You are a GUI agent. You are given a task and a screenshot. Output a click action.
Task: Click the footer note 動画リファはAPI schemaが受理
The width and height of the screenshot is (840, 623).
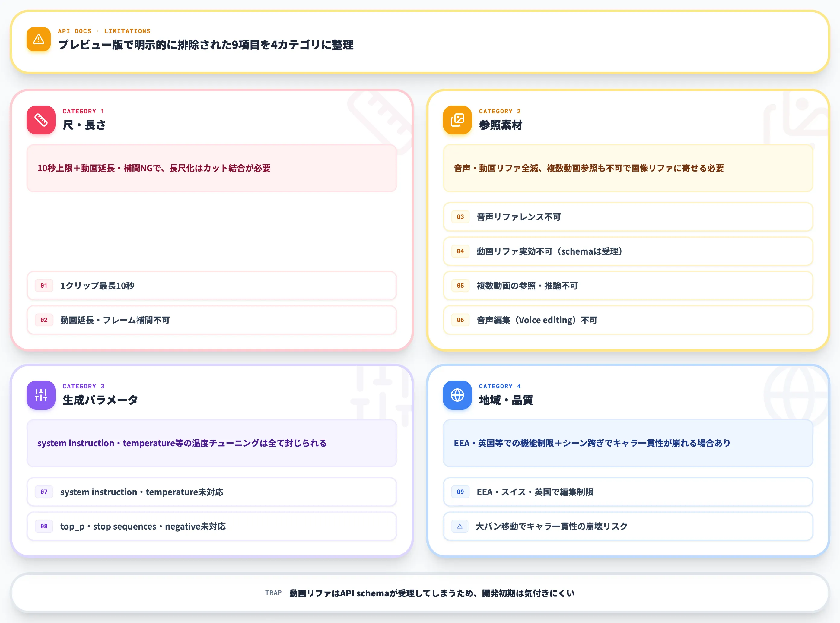click(432, 593)
